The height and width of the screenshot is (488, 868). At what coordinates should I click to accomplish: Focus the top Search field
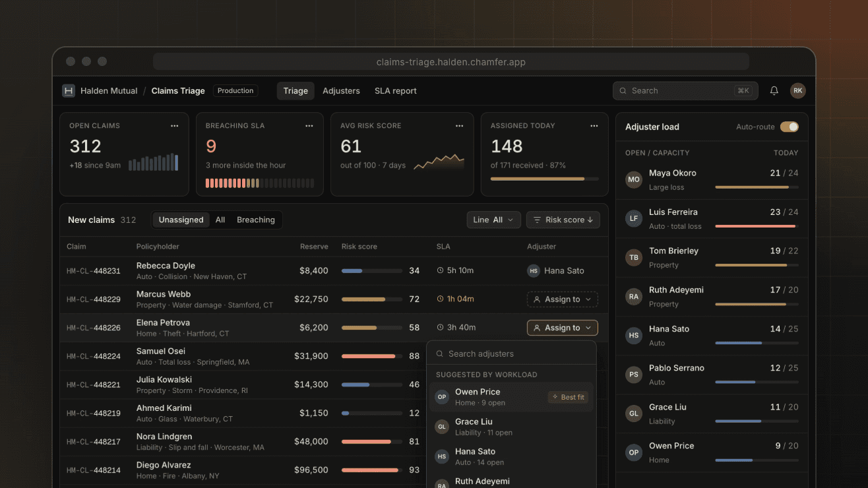(685, 91)
